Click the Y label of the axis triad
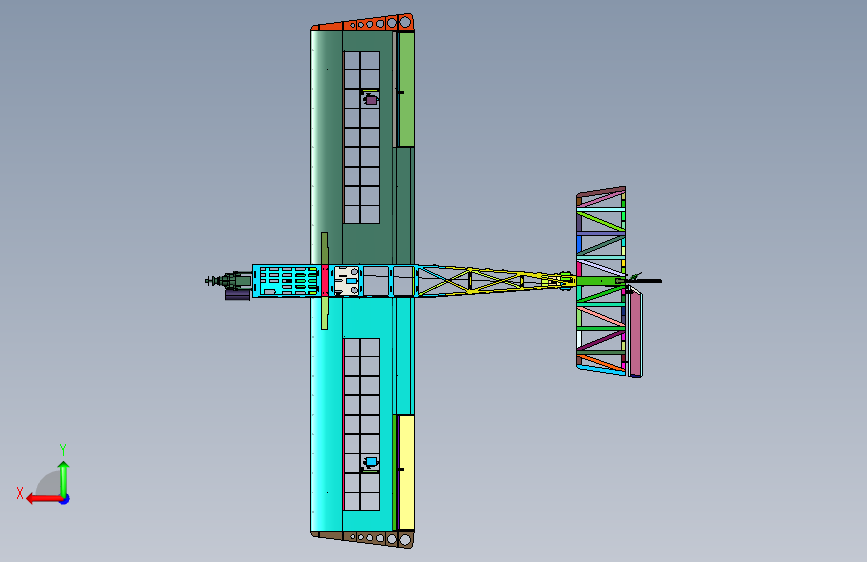The height and width of the screenshot is (562, 867). coord(63,450)
